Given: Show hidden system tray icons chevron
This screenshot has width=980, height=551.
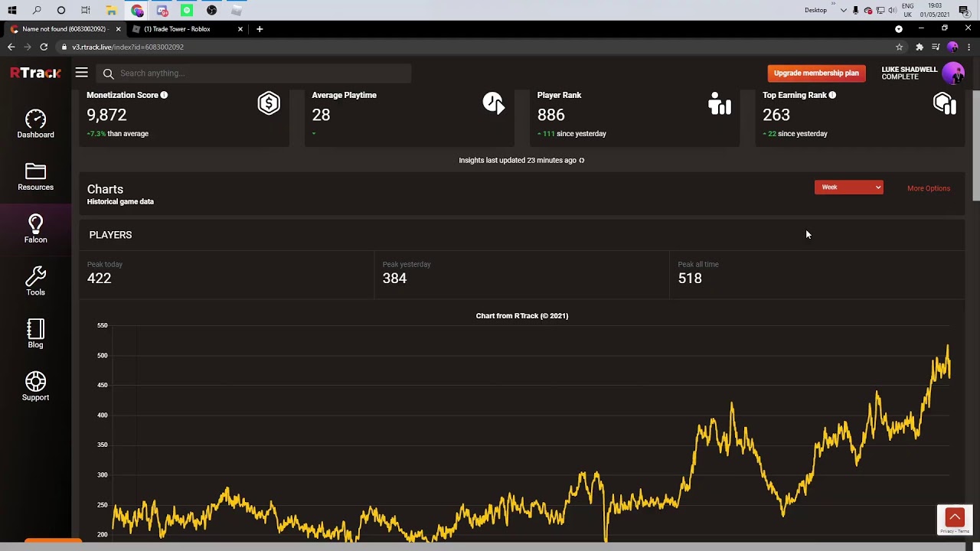Looking at the screenshot, I should coord(844,10).
